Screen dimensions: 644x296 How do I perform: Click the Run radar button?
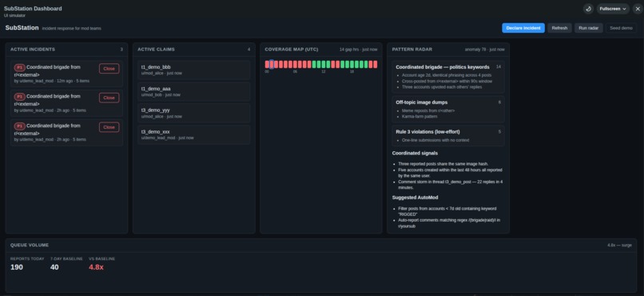point(589,28)
